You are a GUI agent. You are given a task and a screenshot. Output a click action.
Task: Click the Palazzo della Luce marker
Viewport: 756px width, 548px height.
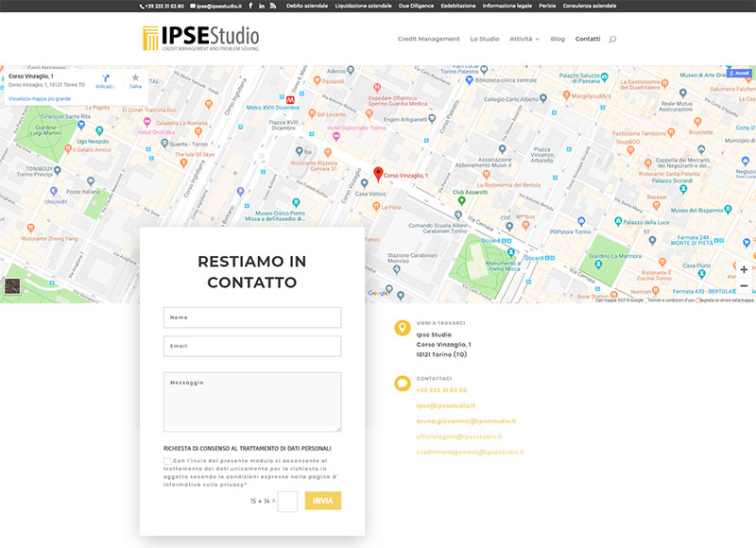coord(618,222)
